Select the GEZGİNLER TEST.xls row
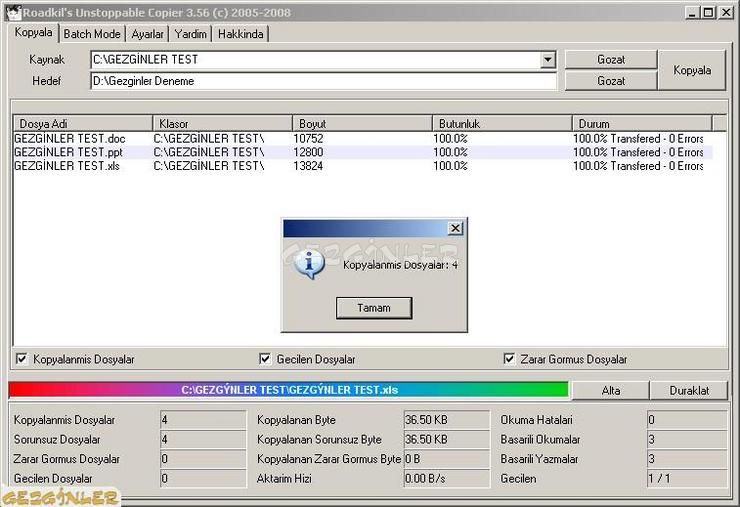Image resolution: width=740 pixels, height=507 pixels. [363, 166]
